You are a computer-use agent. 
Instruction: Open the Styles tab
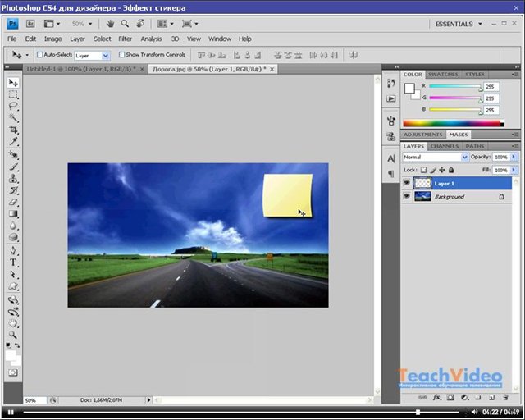pos(475,75)
